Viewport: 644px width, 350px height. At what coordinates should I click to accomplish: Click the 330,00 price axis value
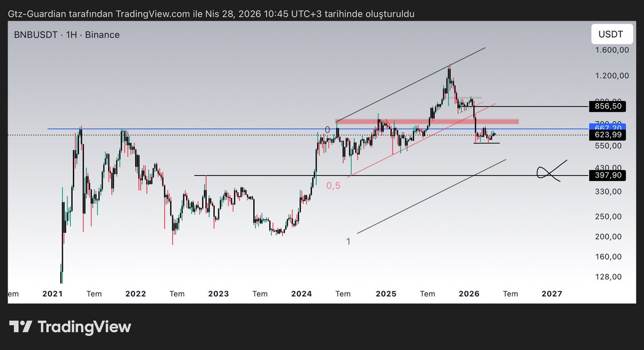pyautogui.click(x=609, y=191)
